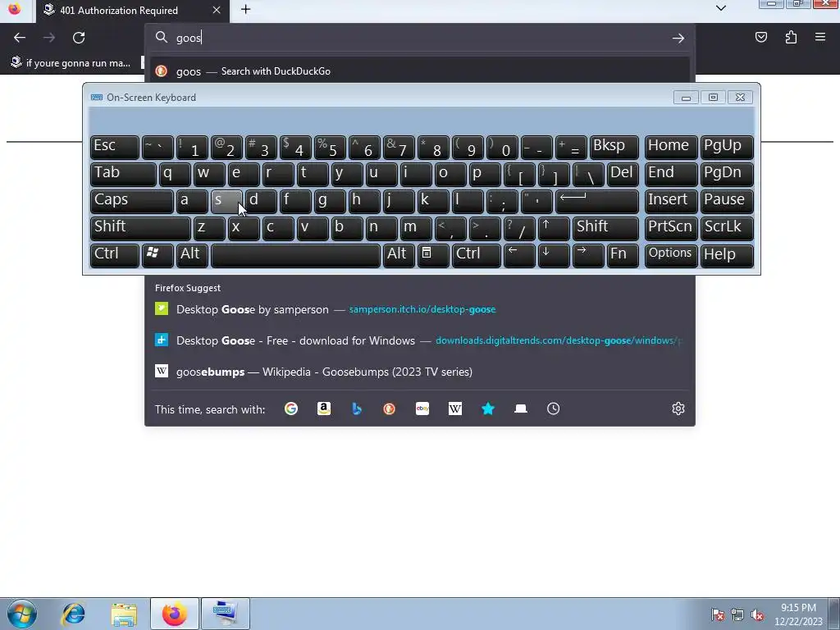Viewport: 840px width, 630px height.
Task: Click the Tab key on the keyboard
Action: point(123,174)
